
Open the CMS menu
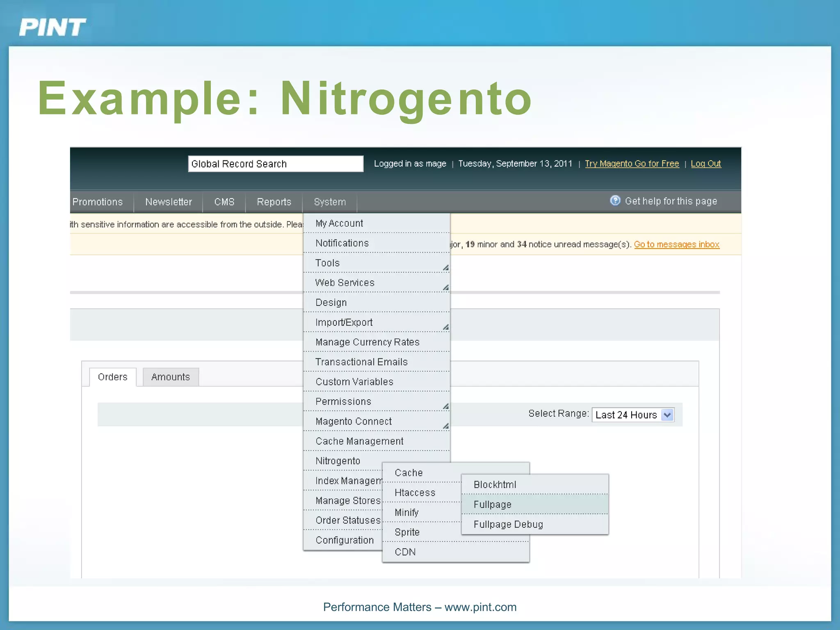coord(224,202)
